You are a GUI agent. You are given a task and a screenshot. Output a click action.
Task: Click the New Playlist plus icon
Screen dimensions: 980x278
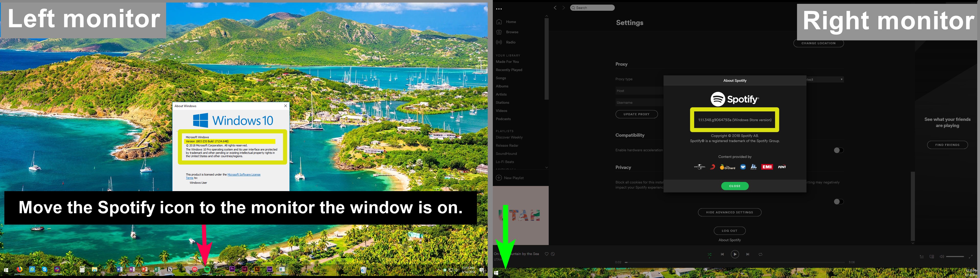pos(499,178)
